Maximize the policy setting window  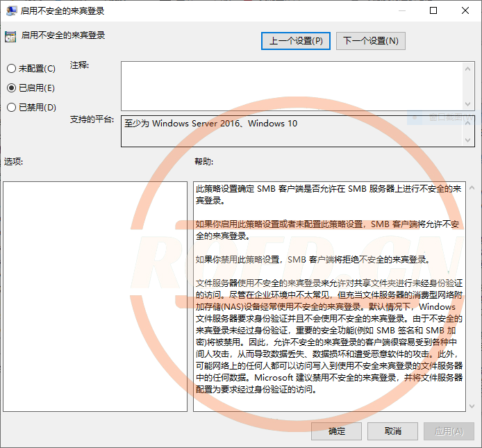433,11
